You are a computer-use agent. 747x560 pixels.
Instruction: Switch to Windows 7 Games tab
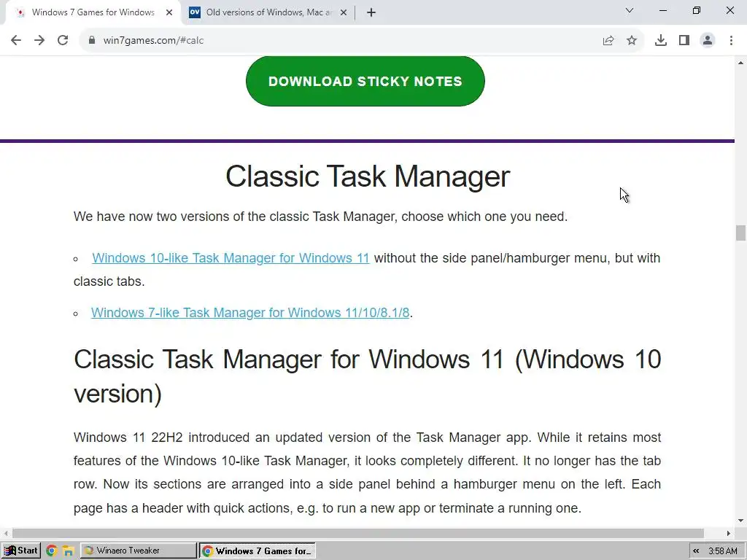[x=93, y=12]
